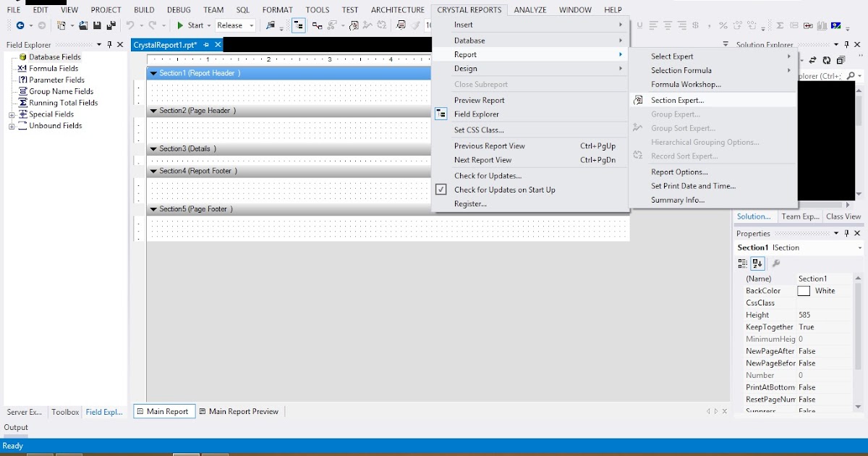Screen dimensions: 868x456
Task: Click the Insert Group toolbar icon
Action: [794, 26]
